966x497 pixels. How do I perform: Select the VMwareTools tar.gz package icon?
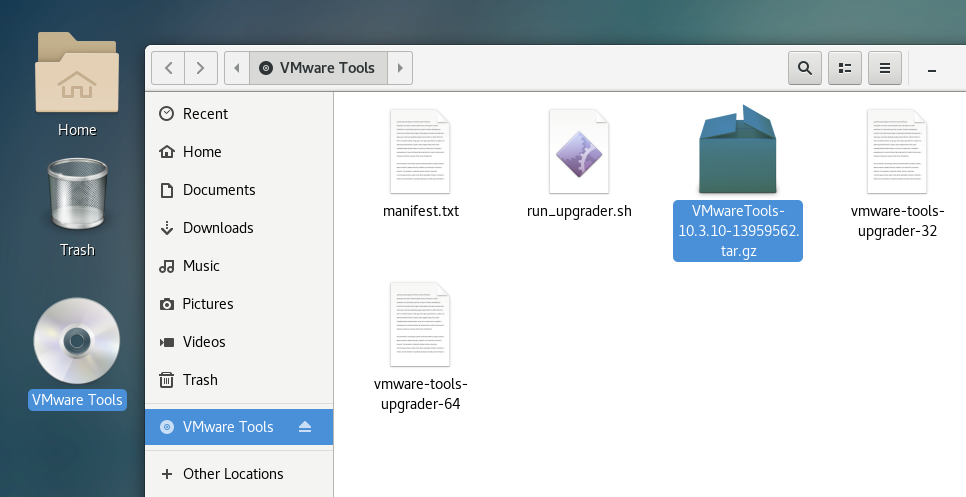pyautogui.click(x=737, y=150)
